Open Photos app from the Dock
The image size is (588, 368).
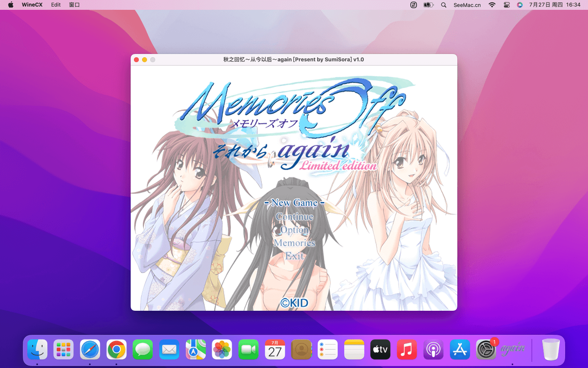pos(222,349)
